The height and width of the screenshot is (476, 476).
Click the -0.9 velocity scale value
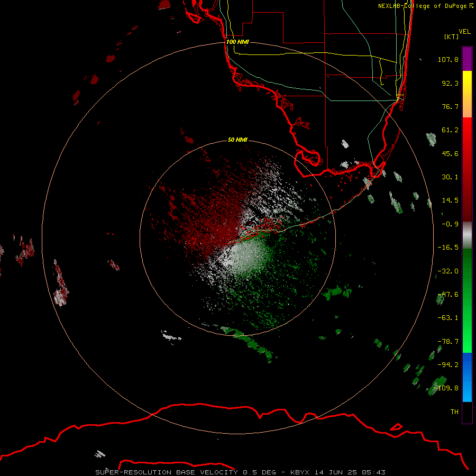tap(450, 224)
